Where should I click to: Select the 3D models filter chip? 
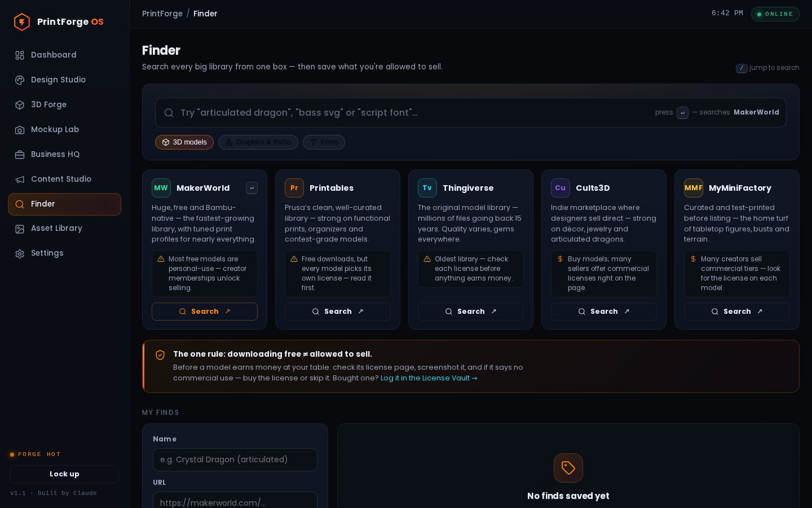[184, 142]
